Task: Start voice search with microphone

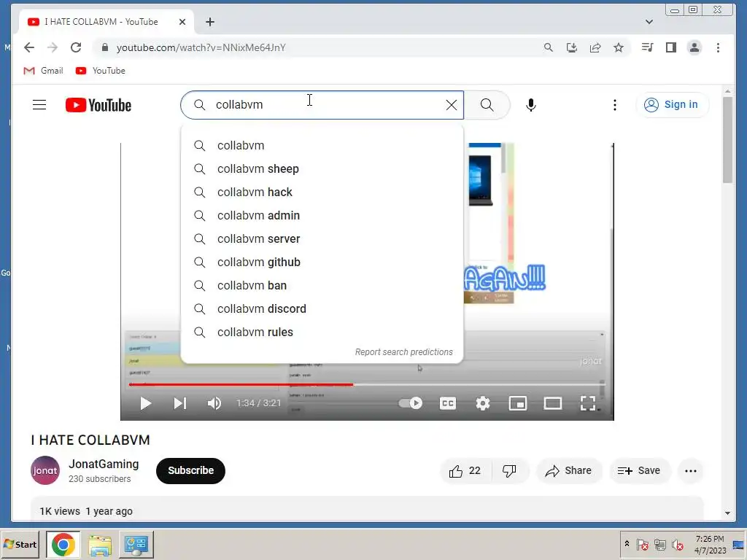Action: [x=531, y=105]
